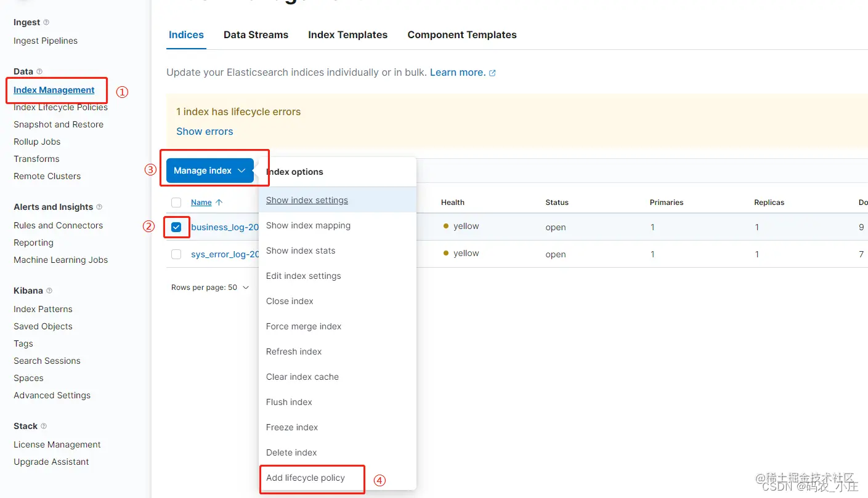Screen dimensions: 868x498
Task: Click the Status column header
Action: tap(557, 202)
